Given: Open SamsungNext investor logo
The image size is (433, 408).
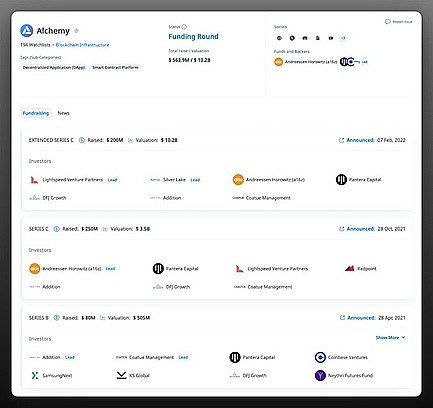Looking at the screenshot, I should coord(35,375).
